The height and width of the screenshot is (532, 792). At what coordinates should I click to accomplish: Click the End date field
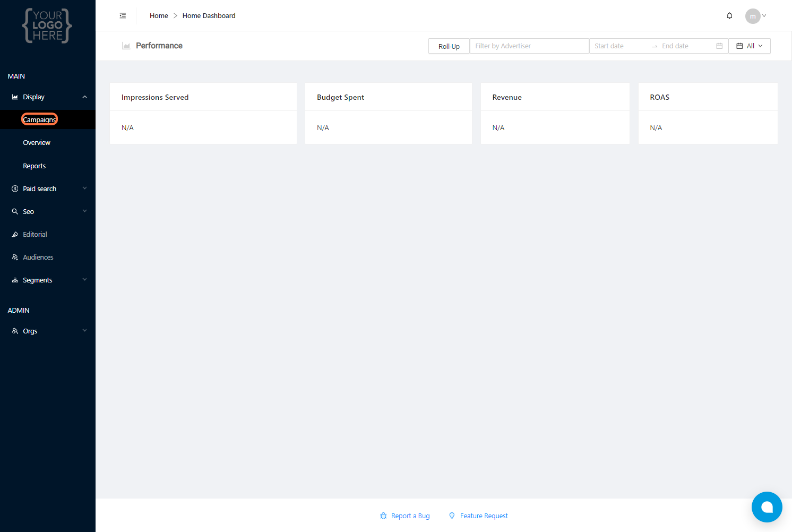pyautogui.click(x=685, y=46)
